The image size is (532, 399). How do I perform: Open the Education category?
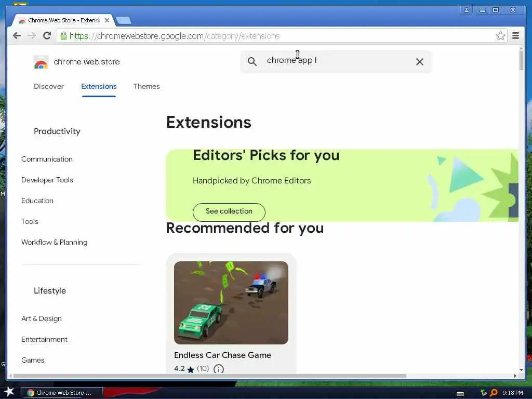coord(37,201)
